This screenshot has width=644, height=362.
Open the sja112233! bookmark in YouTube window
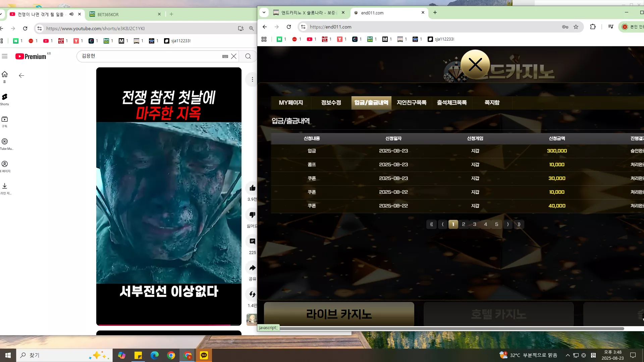[x=177, y=41]
